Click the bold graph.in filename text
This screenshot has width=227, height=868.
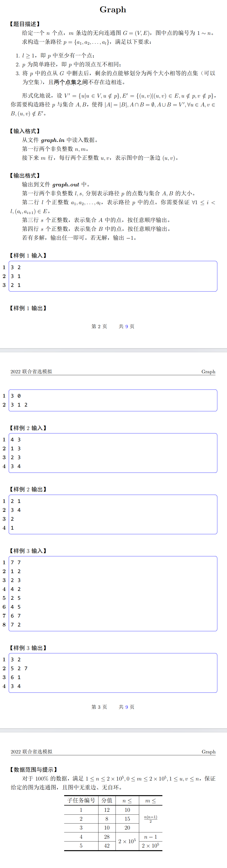coord(53,140)
